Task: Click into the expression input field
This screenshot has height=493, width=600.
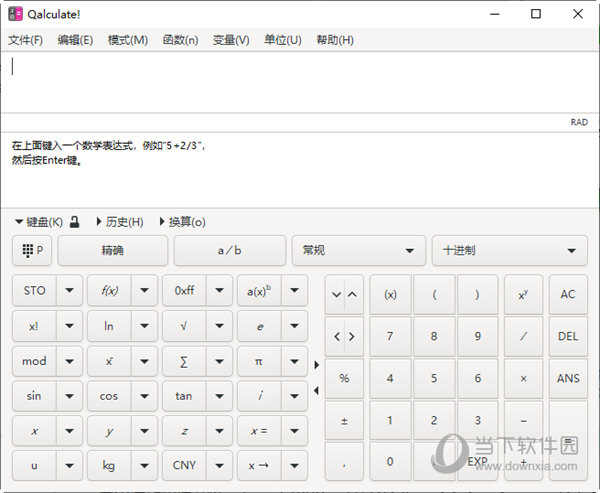Action: [300, 82]
